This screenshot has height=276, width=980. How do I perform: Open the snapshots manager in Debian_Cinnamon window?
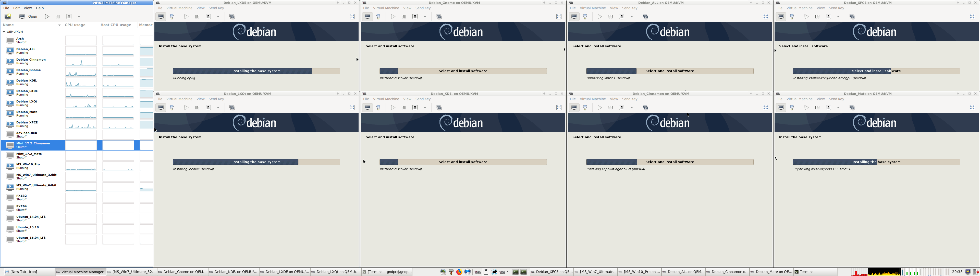click(x=645, y=108)
